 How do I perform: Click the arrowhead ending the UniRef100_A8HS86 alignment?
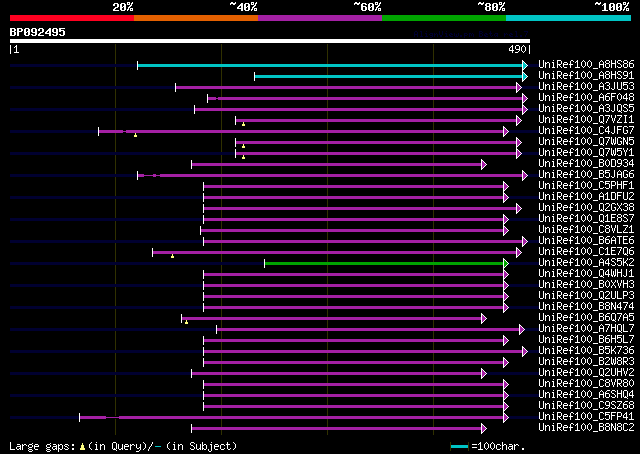click(x=525, y=65)
